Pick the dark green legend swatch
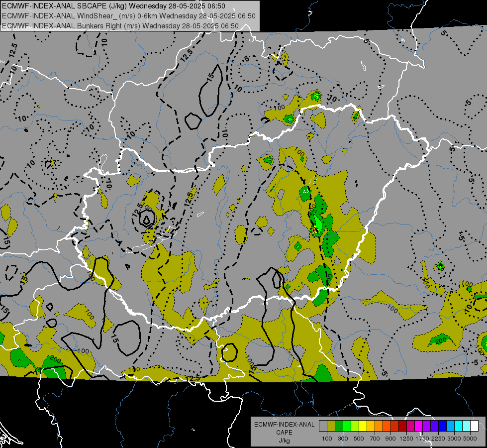The width and height of the screenshot is (487, 448). tap(339, 426)
